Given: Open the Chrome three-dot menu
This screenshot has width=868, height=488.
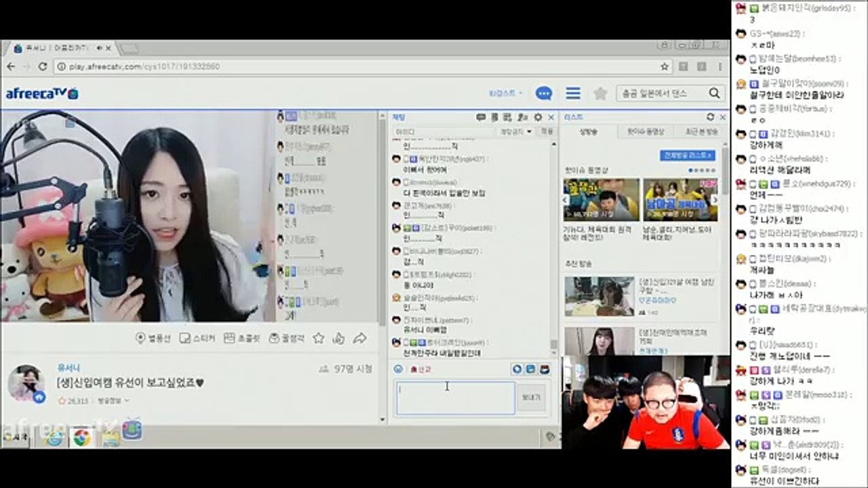Looking at the screenshot, I should 719,66.
